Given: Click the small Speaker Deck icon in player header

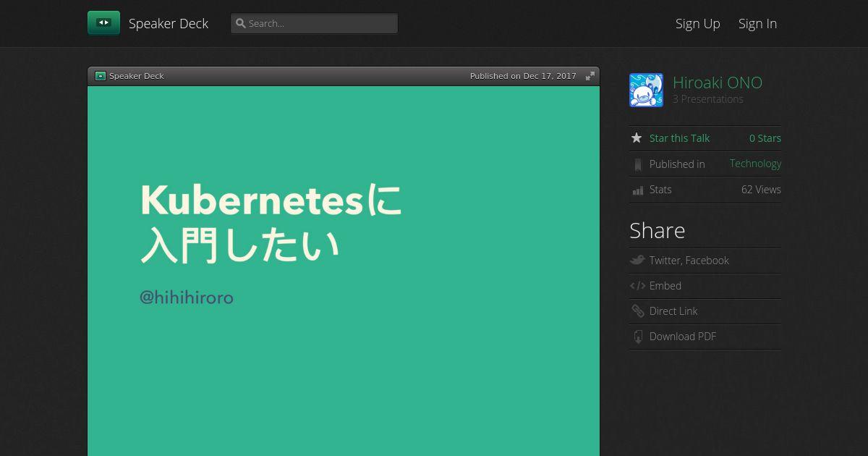Looking at the screenshot, I should coord(101,76).
